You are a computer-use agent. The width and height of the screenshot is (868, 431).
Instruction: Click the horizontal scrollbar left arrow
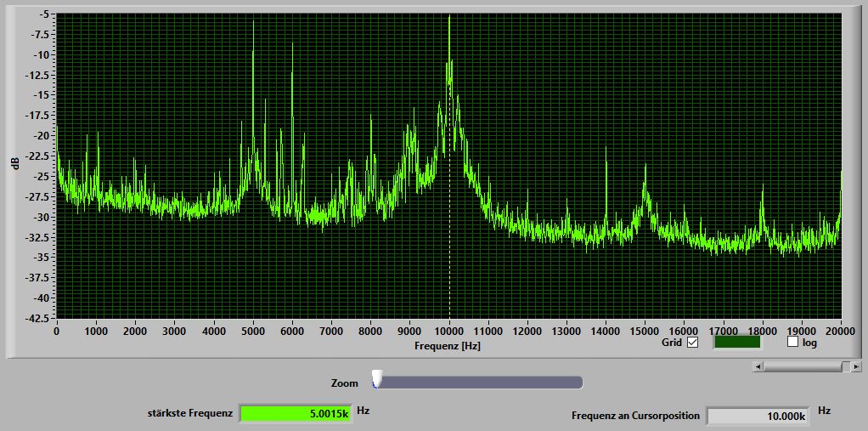pos(758,366)
